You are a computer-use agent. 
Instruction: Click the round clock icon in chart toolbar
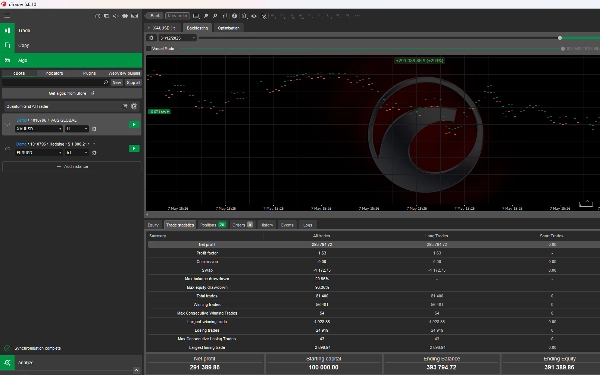235,16
